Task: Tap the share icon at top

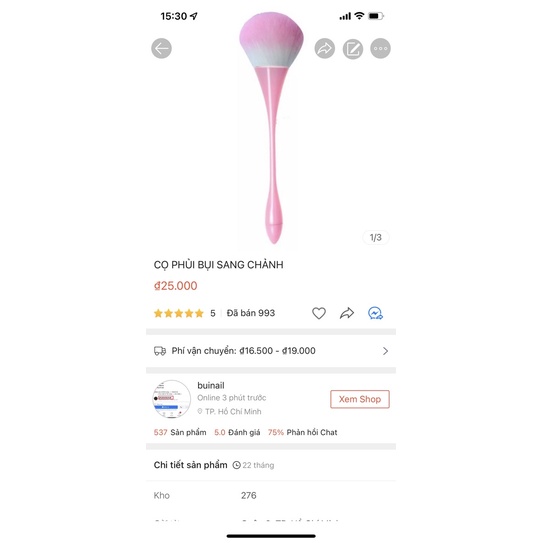Action: [324, 48]
